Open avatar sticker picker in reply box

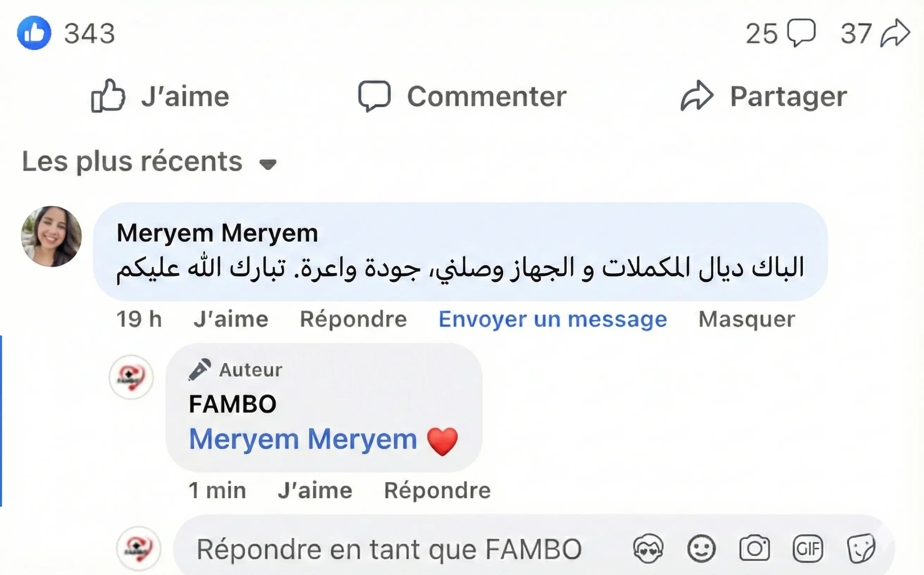(x=648, y=549)
